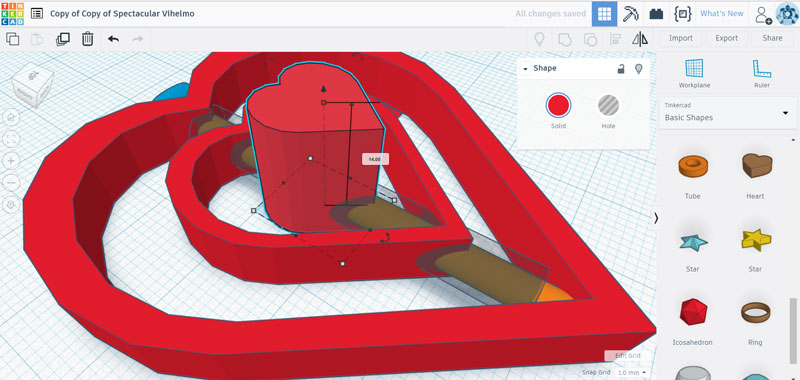Screen dimensions: 800x380
Task: Switch to 3D design grid view
Action: coord(604,14)
